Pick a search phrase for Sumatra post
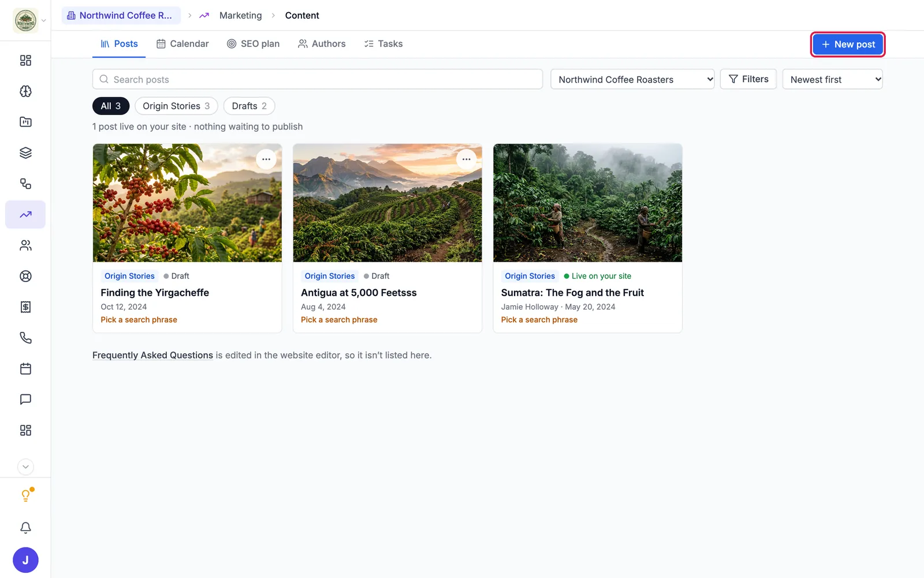Screen dimensions: 924x578 539,320
